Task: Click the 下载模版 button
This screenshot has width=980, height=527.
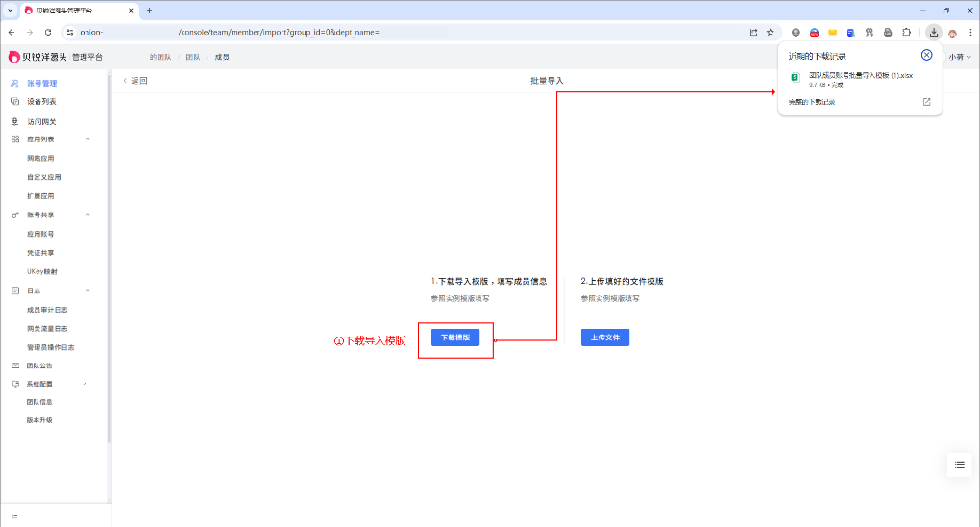Action: click(x=454, y=338)
